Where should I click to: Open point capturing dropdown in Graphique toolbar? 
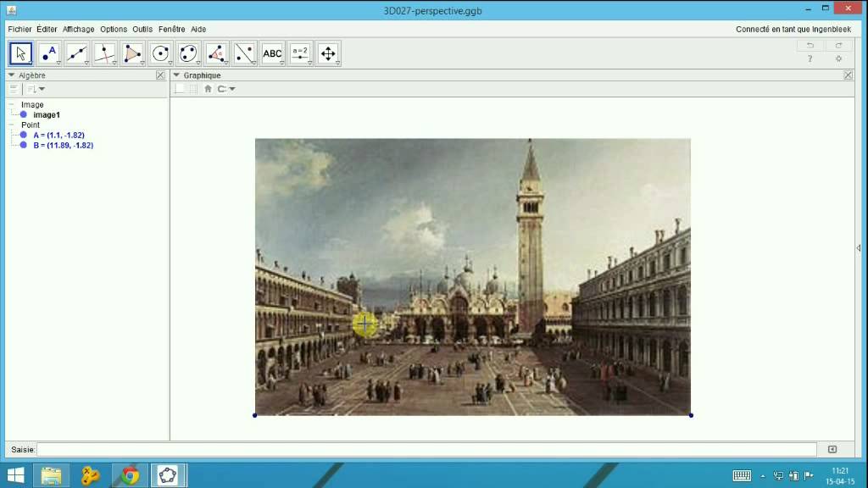[x=225, y=88]
